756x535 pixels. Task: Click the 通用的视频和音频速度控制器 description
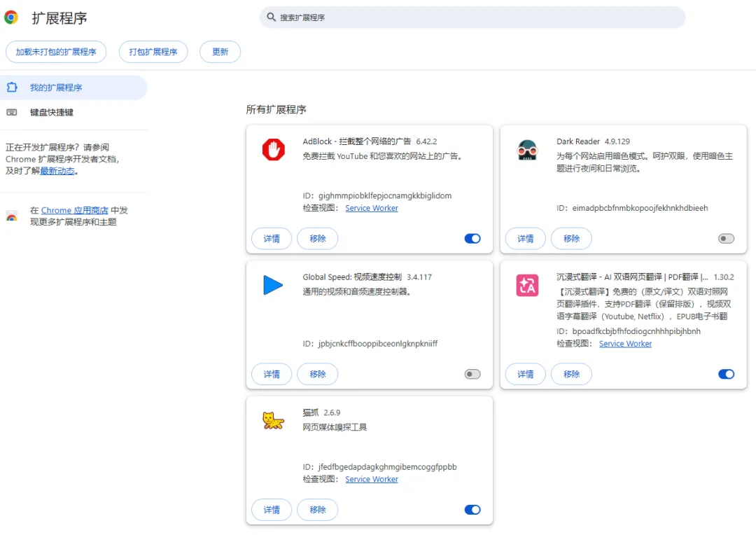coord(357,291)
